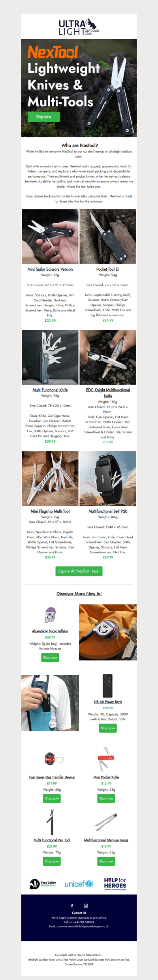Open Mini Sailor Scissors Version link
Screen dimensions: 158x980
(50, 269)
